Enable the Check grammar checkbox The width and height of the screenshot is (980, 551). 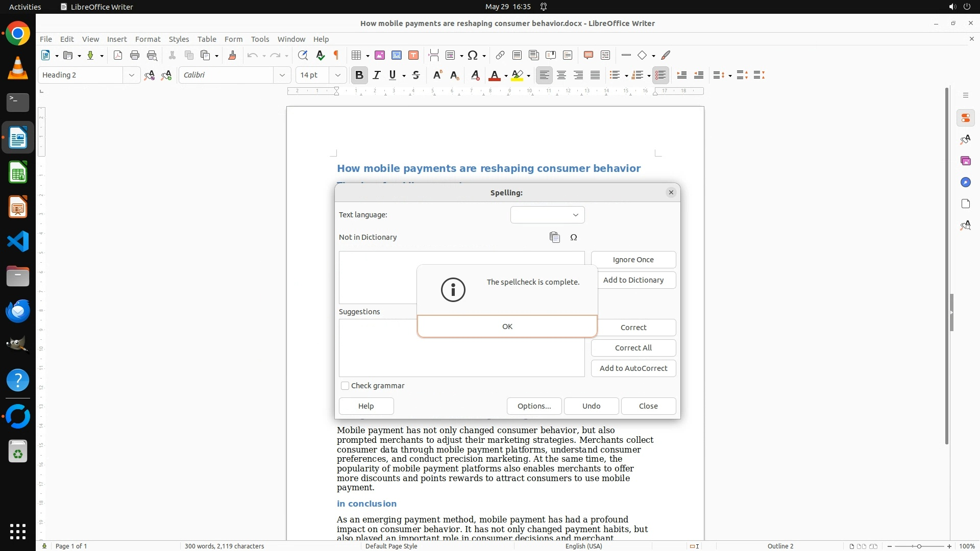tap(345, 386)
